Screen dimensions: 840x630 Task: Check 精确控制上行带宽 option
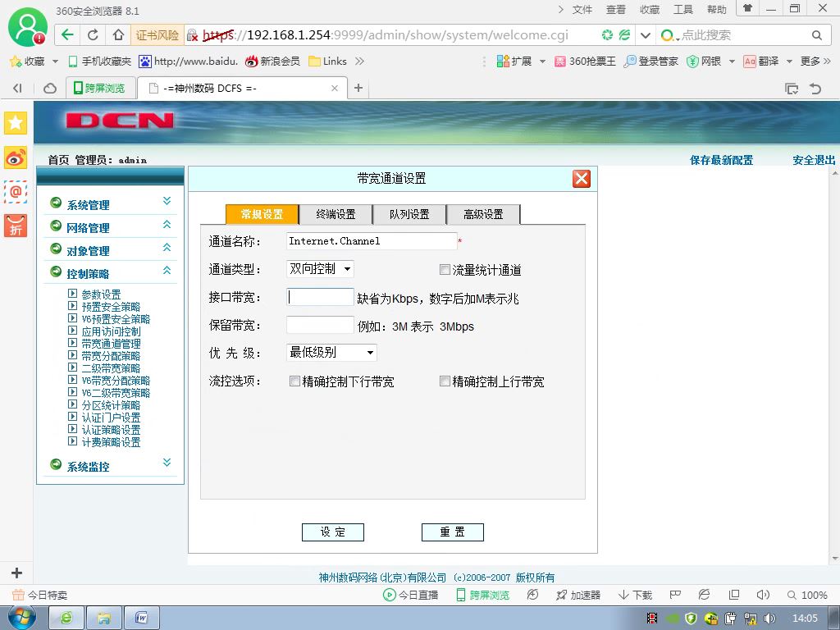tap(444, 381)
